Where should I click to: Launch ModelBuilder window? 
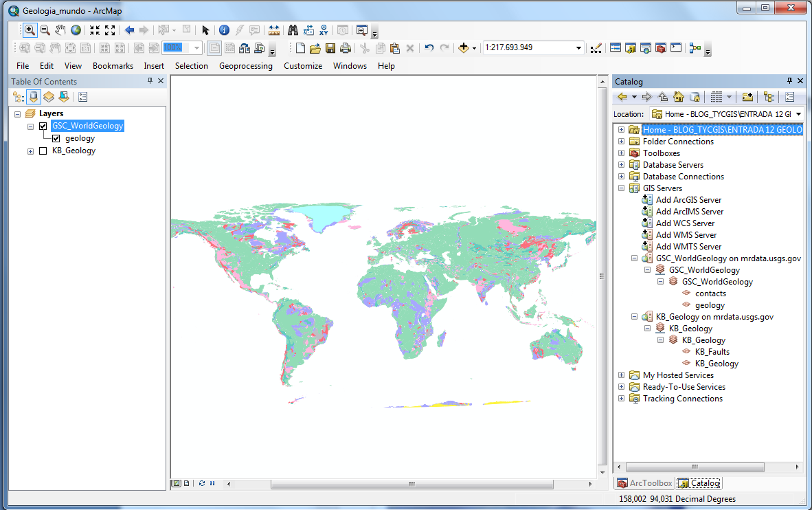pyautogui.click(x=695, y=48)
